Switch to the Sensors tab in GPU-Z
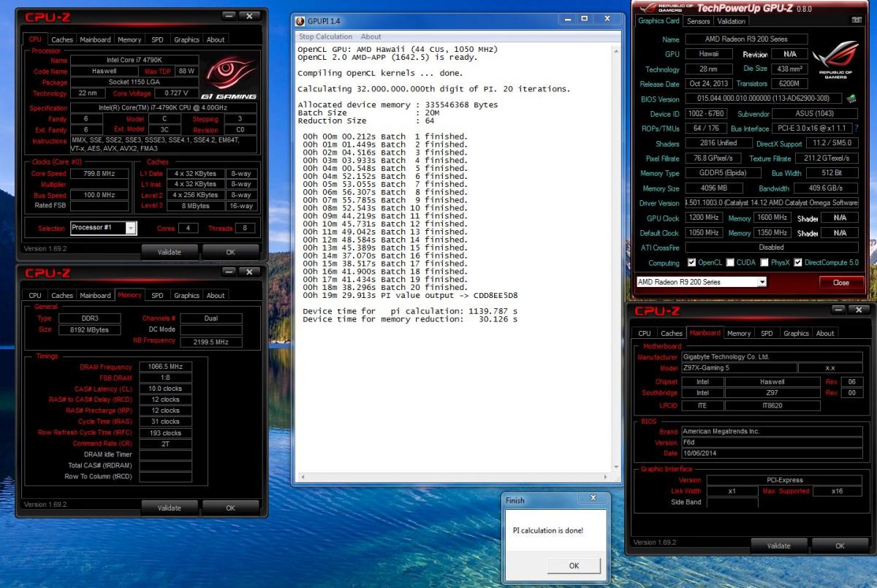Screen dimensions: 877x588 (699, 21)
